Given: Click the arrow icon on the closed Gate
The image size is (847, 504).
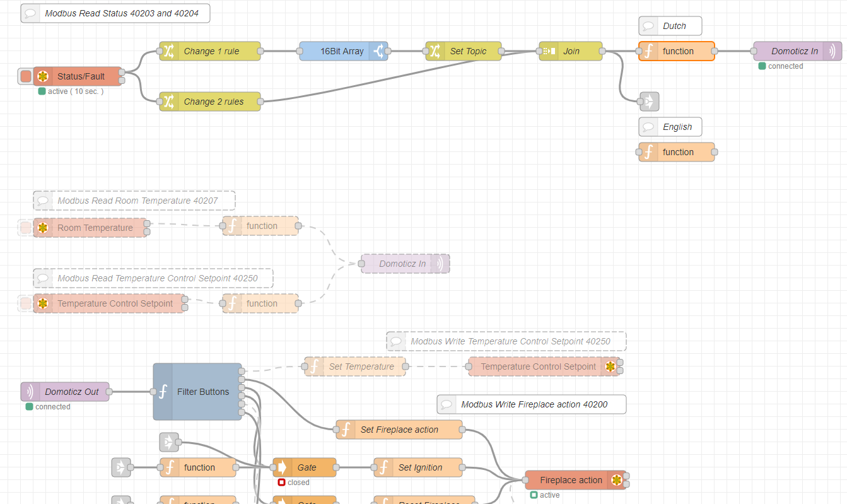Looking at the screenshot, I should coord(283,467).
